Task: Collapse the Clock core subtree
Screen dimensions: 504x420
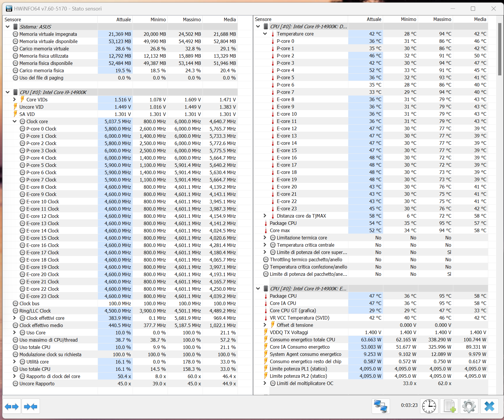Action: tap(15, 121)
